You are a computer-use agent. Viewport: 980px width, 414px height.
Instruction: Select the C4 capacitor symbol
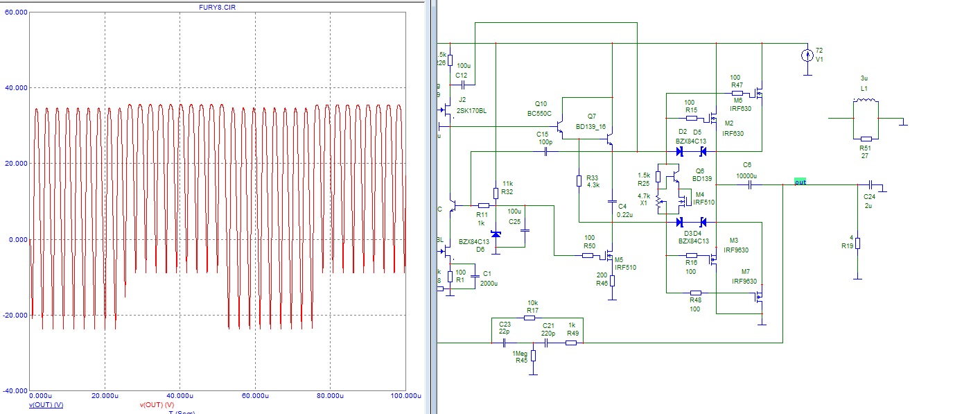pos(612,202)
